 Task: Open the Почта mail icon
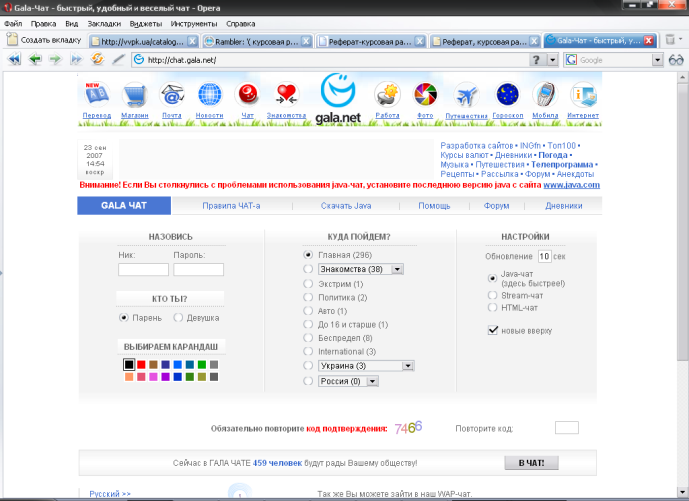pos(172,94)
